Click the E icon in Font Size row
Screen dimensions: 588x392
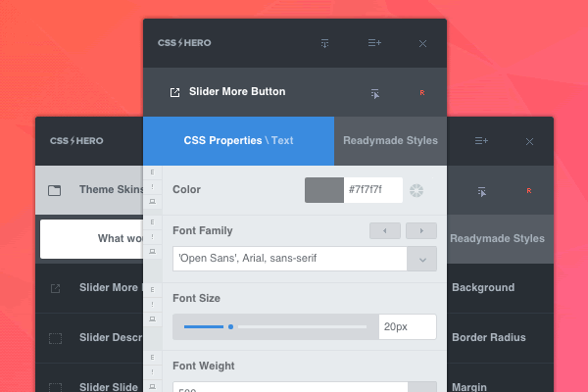[x=152, y=290]
